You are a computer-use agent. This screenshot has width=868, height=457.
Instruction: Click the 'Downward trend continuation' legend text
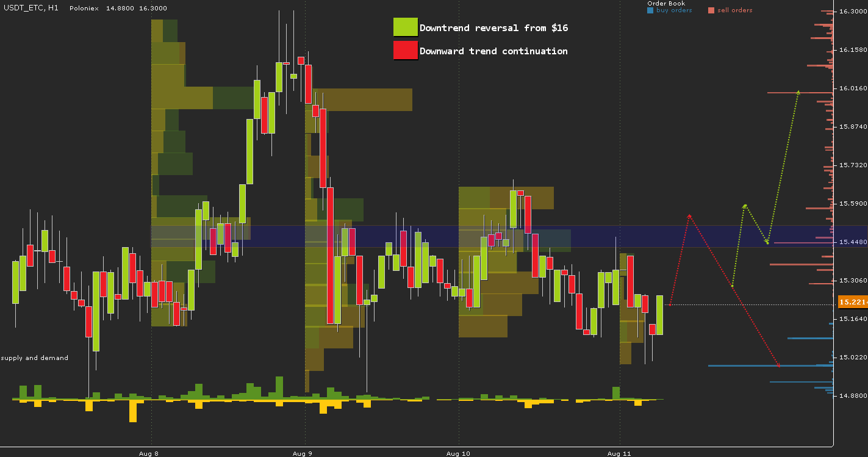(493, 51)
